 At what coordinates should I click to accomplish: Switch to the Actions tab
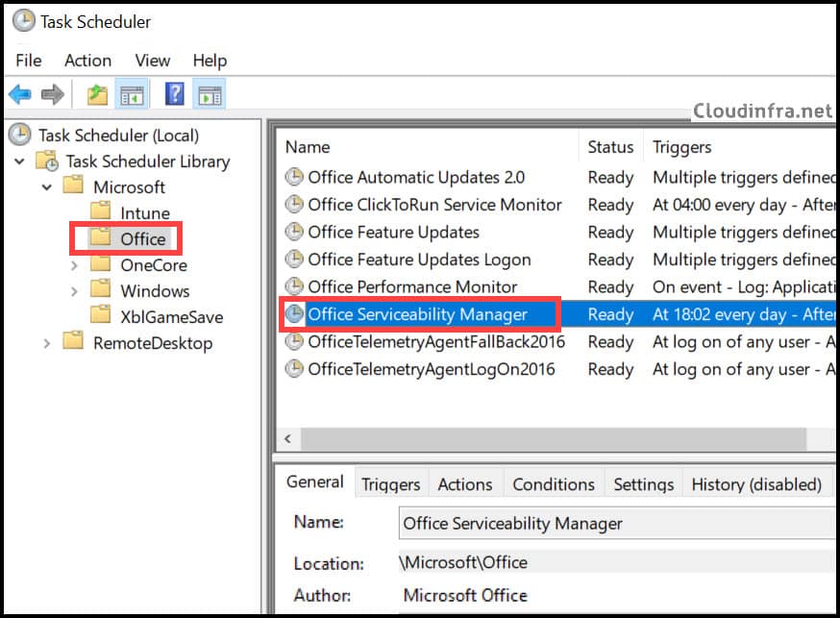click(x=465, y=484)
